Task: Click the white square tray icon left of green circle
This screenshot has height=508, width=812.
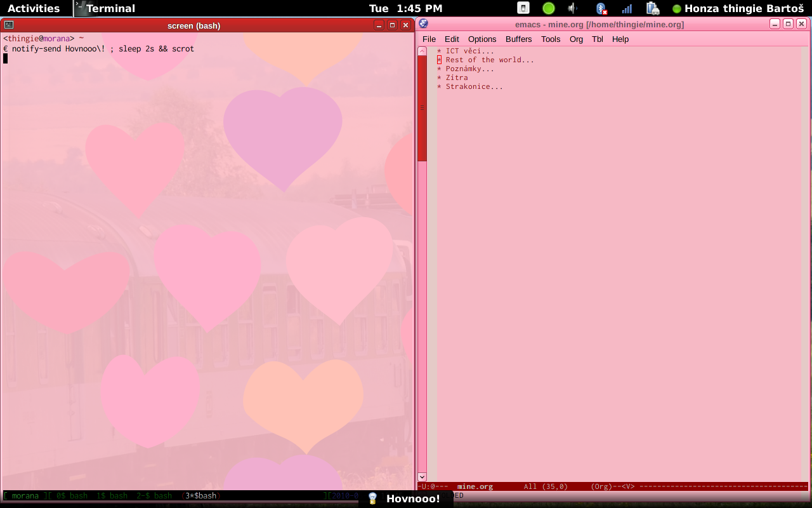Action: [523, 8]
